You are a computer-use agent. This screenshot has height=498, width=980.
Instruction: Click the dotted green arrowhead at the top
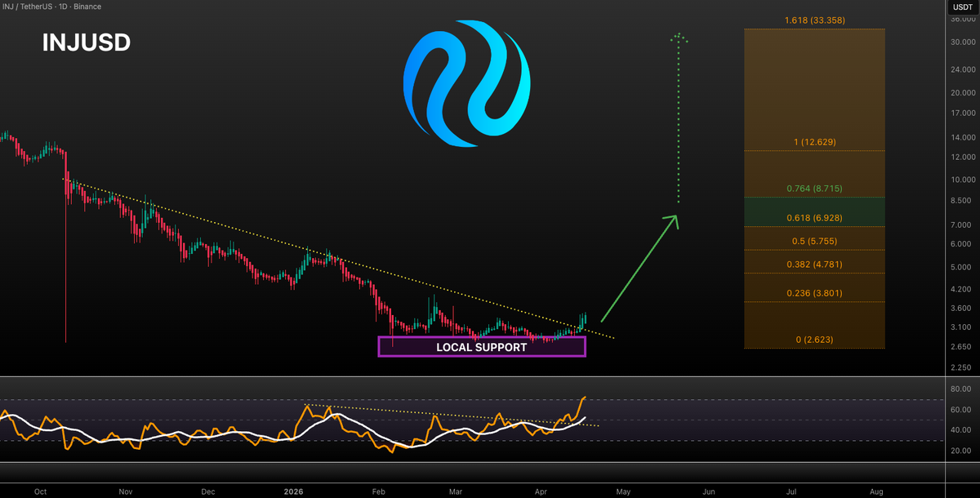click(x=678, y=36)
